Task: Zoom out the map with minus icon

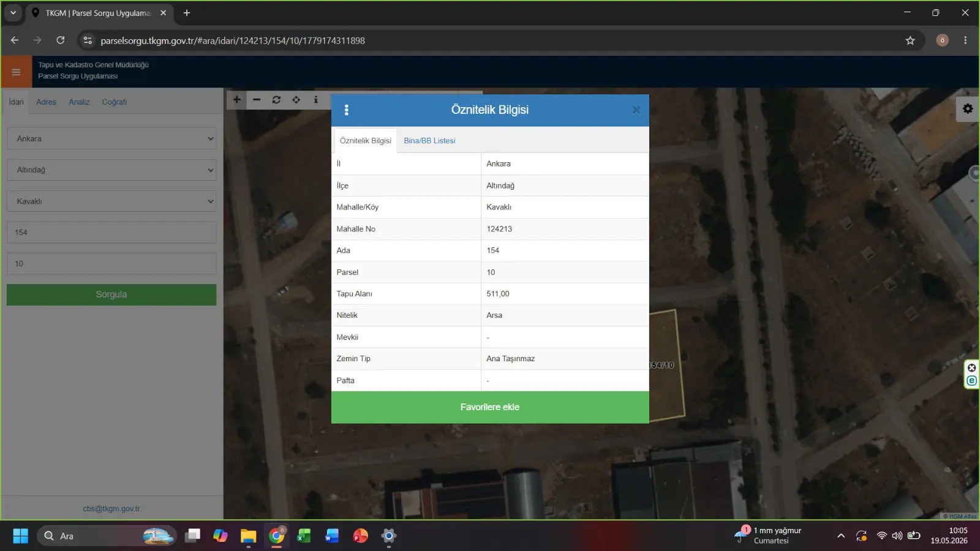Action: click(x=257, y=100)
